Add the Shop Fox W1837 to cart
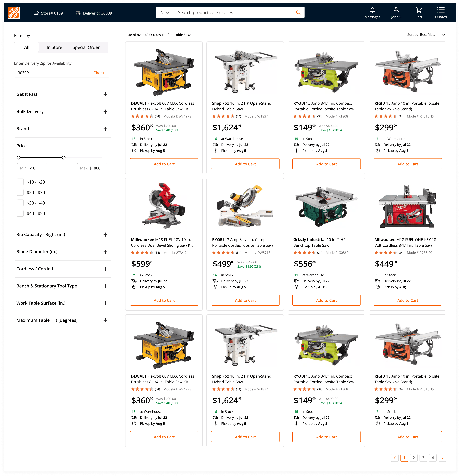460x476 pixels. pyautogui.click(x=245, y=164)
